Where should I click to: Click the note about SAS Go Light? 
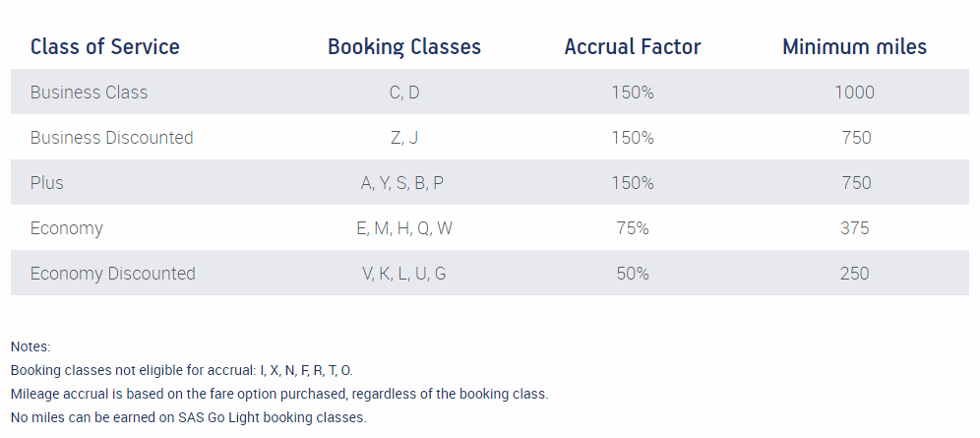189,417
